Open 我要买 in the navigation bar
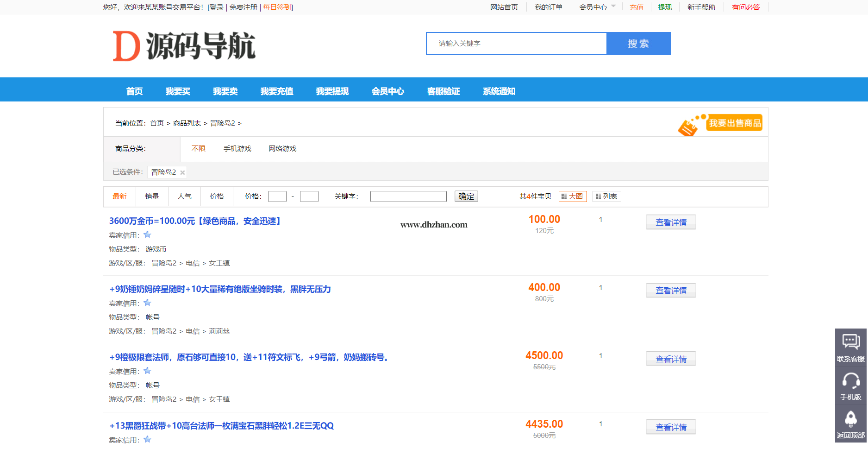This screenshot has height=449, width=868. coord(178,91)
